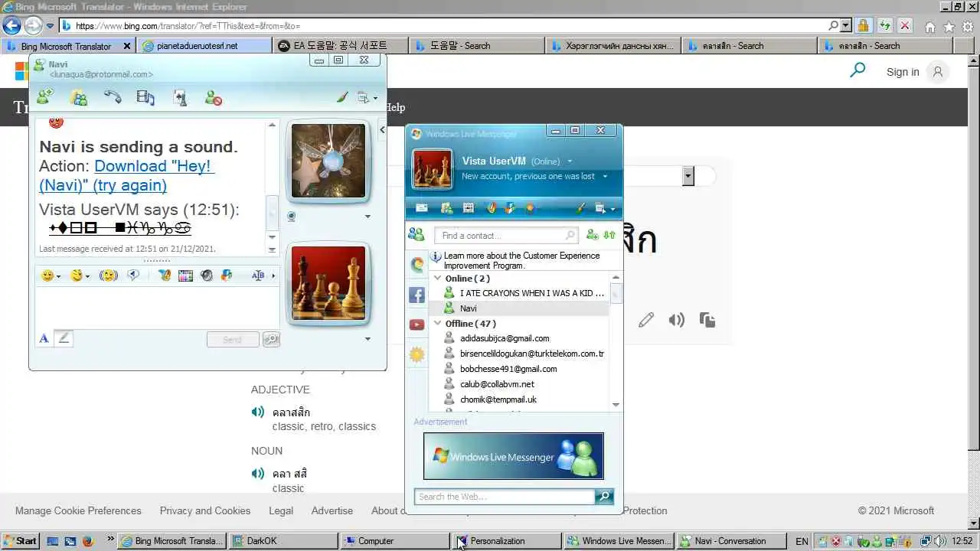The width and height of the screenshot is (980, 551).
Task: Open the Online status dropdown beside Vista UserVM
Action: click(569, 161)
